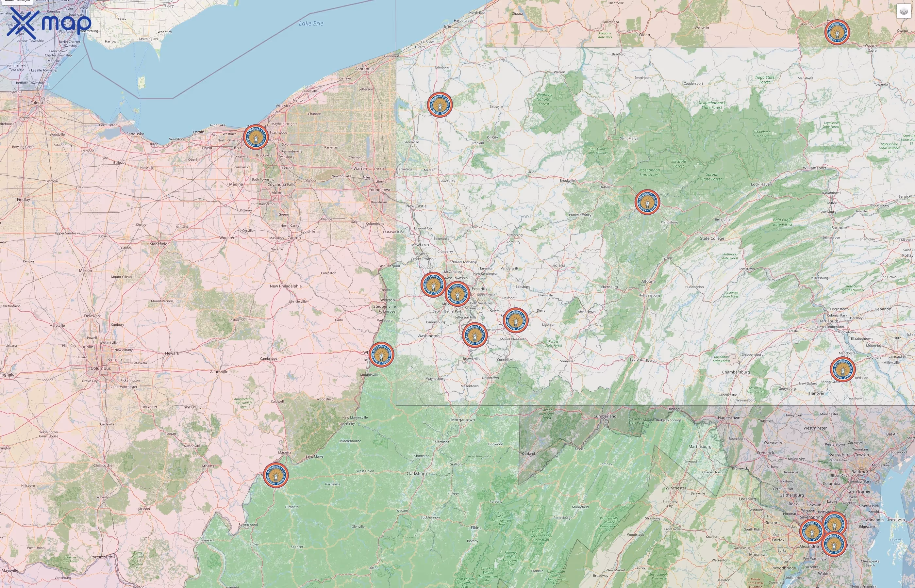Select the IBEW marker north of Brownsville

pos(475,335)
